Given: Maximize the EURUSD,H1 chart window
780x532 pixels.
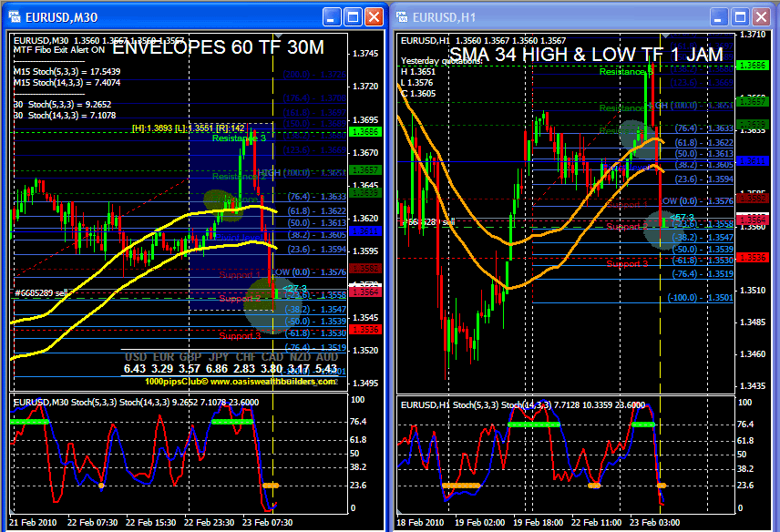Looking at the screenshot, I should click(740, 17).
